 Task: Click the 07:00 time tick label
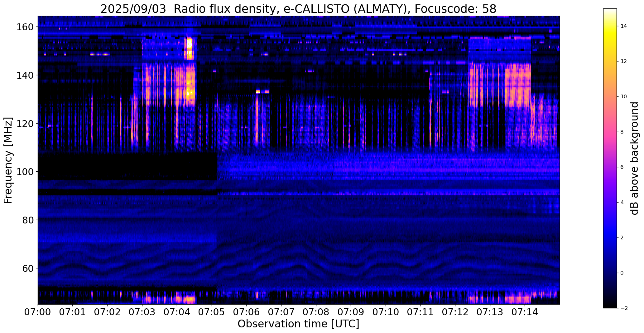click(38, 312)
